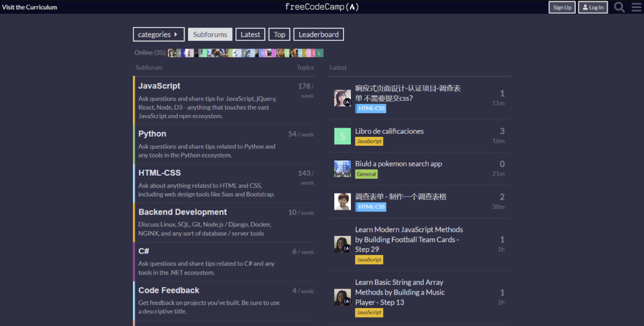This screenshot has height=326, width=644.
Task: Click the 11m timestamp on first topic
Action: [x=498, y=104]
